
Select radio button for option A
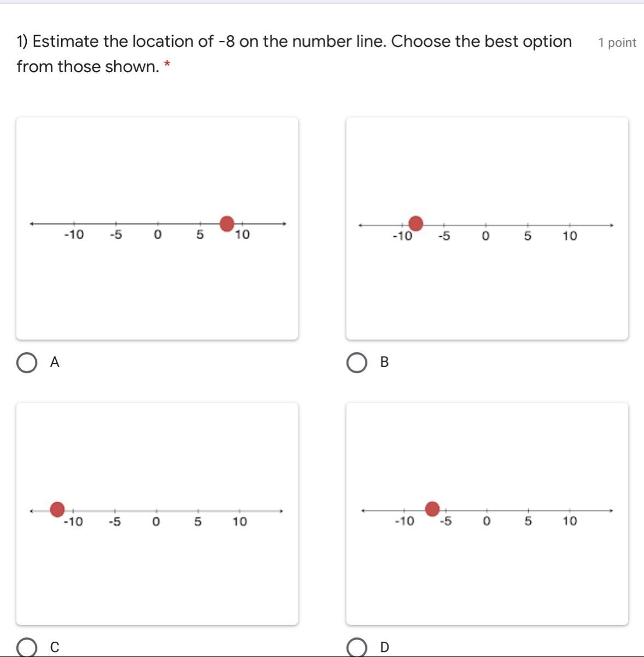(x=27, y=363)
